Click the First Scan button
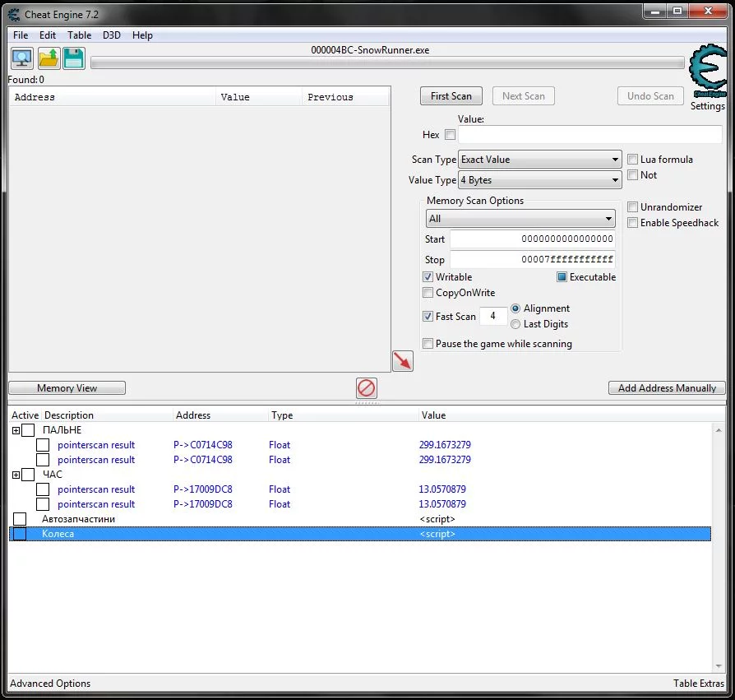The height and width of the screenshot is (700, 735). (451, 96)
